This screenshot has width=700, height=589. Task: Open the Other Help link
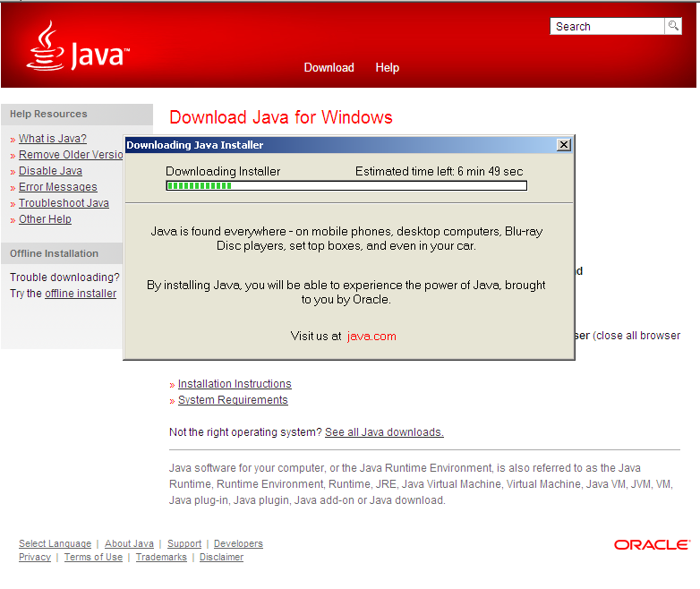[x=45, y=218]
